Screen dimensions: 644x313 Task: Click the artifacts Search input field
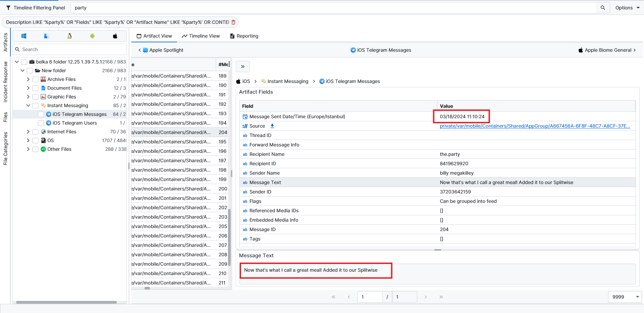[x=73, y=49]
